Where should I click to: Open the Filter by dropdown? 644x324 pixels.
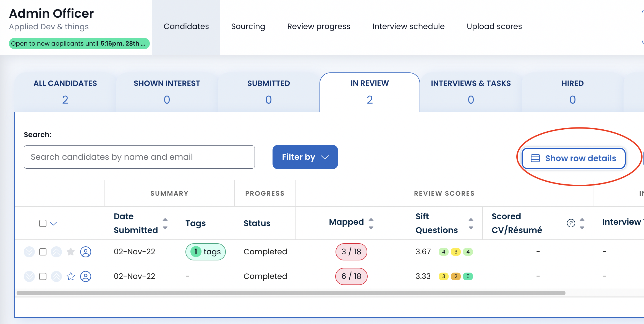(305, 157)
